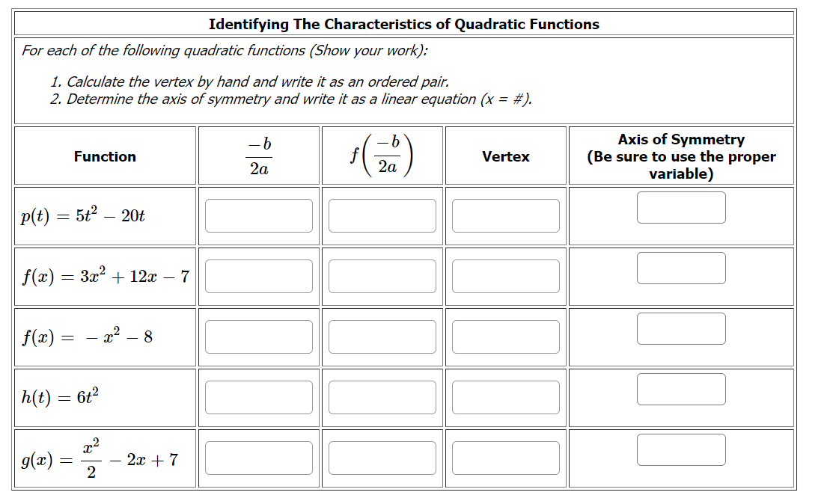The height and width of the screenshot is (504, 833).
Task: Click the -b/2a input for g(x) = x²/2 - 2x + 7
Action: point(258,457)
